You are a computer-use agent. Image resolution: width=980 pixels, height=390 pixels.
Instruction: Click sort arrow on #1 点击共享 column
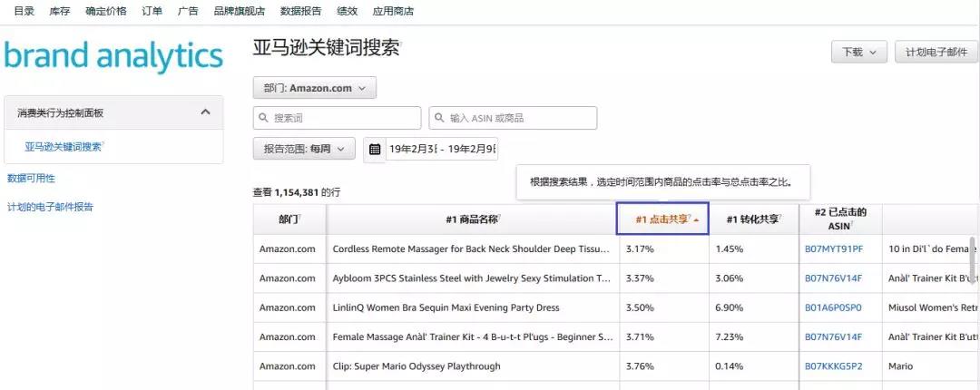point(696,219)
